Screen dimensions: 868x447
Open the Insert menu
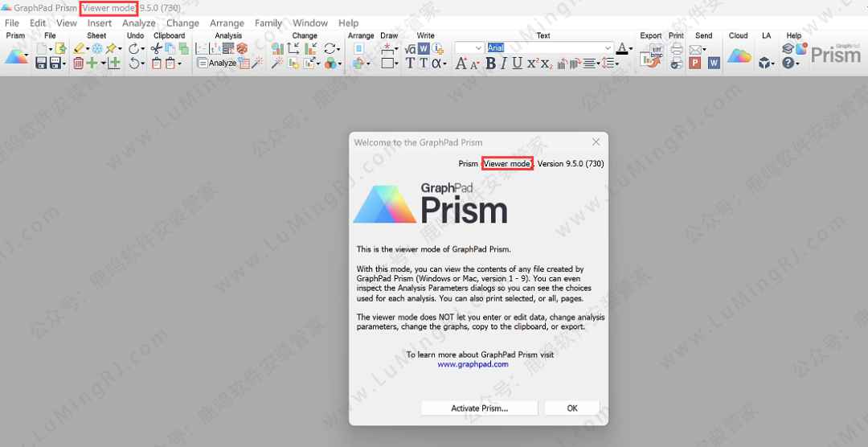[100, 23]
